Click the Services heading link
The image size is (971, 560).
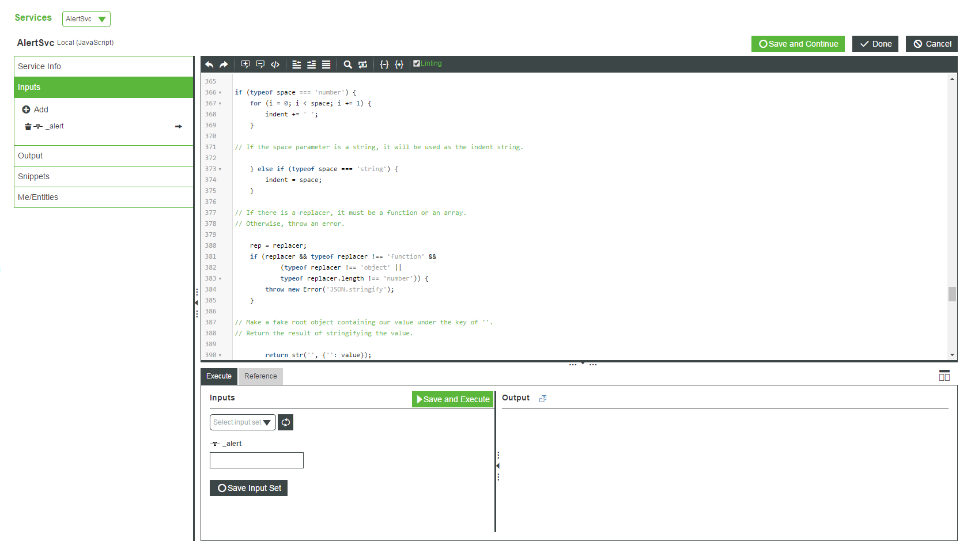[33, 18]
